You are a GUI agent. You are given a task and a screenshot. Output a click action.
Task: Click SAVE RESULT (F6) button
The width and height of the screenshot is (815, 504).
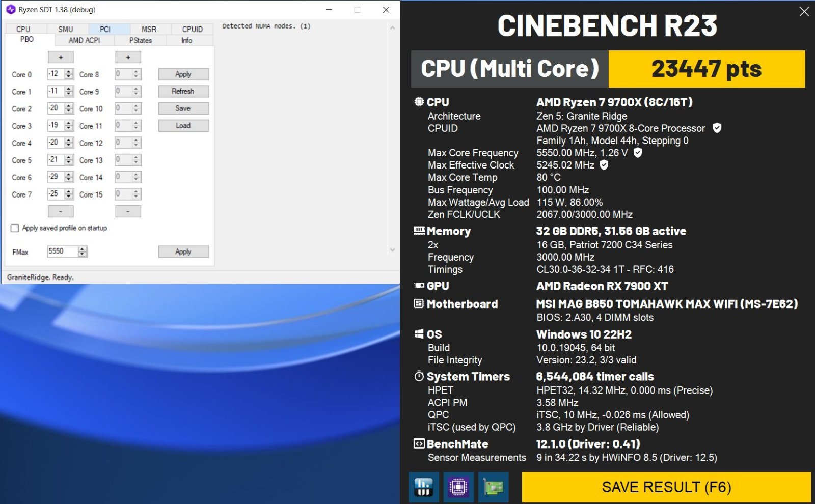666,487
